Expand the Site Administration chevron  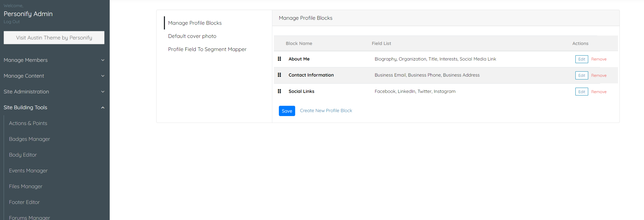click(x=103, y=92)
